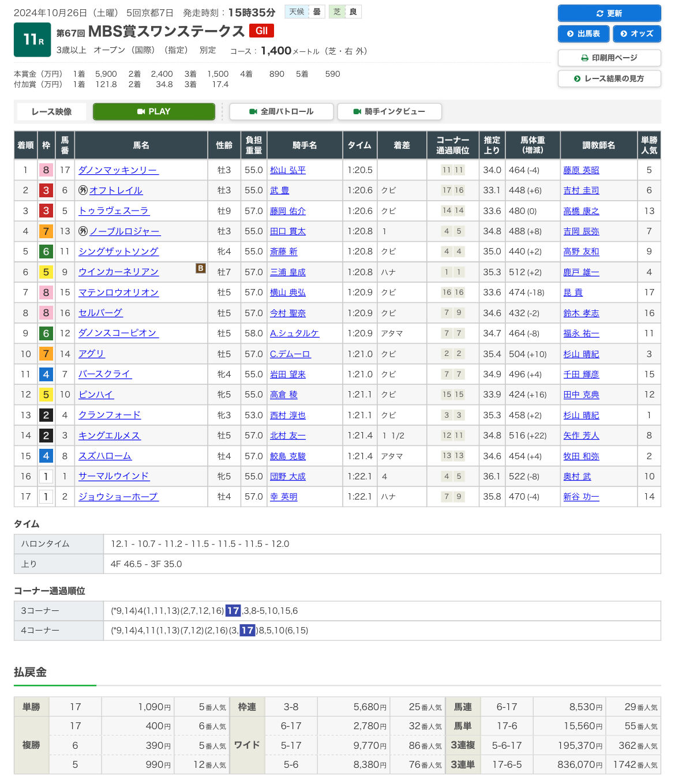Open レース結果の見方 guide

click(609, 78)
